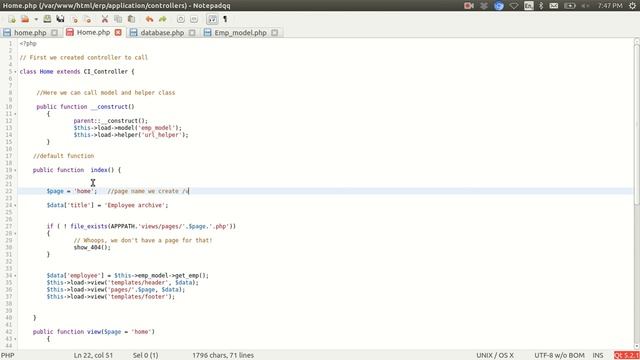The image size is (640, 360).
Task: Click the Close document toolbar icon
Action: point(74,19)
